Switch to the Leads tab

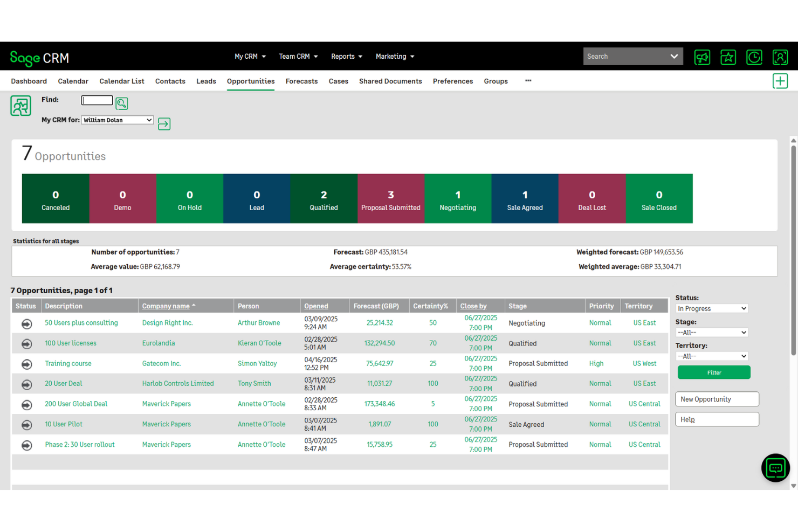tap(206, 81)
